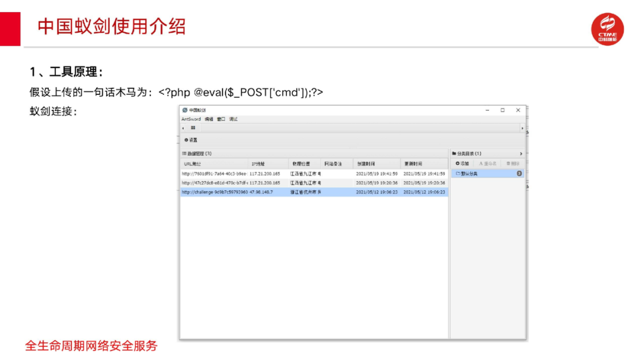The image size is (644, 363).
Task: Select row http://7601df91-7a64-40c3-b9ee
Action: point(314,174)
